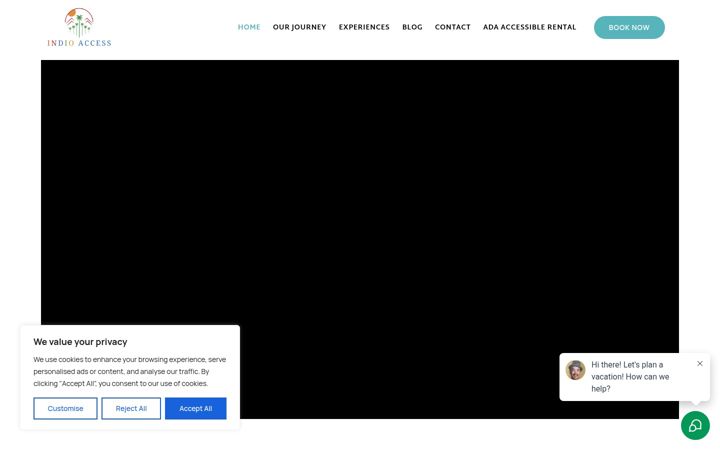Dismiss the chat greeting popup

[699, 363]
